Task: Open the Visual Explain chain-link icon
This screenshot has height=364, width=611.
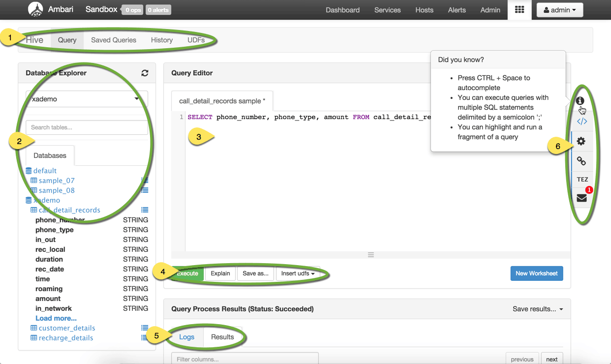Action: 581,161
